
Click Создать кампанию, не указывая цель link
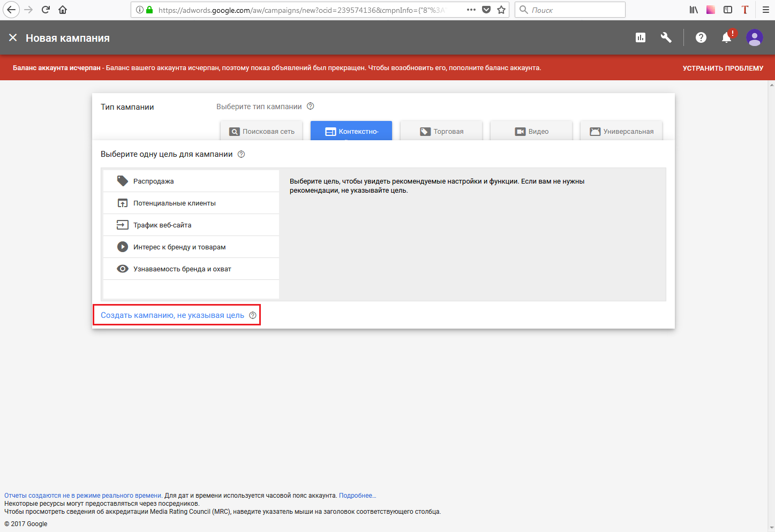[172, 315]
